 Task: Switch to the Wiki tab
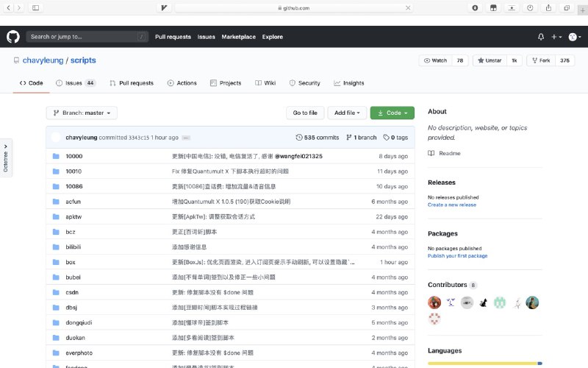pyautogui.click(x=265, y=83)
